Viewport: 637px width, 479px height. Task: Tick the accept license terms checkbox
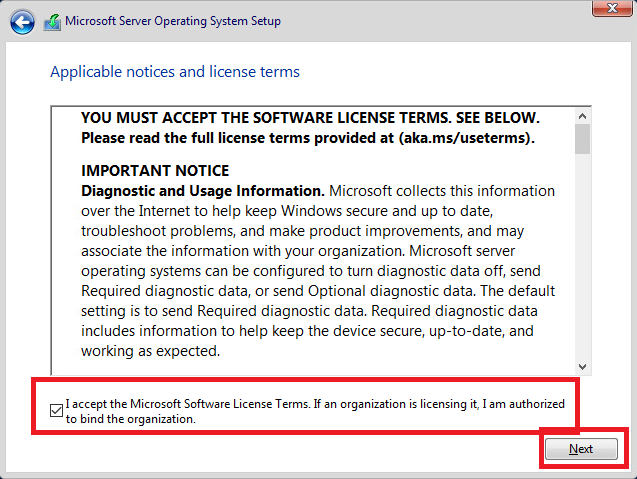click(56, 408)
